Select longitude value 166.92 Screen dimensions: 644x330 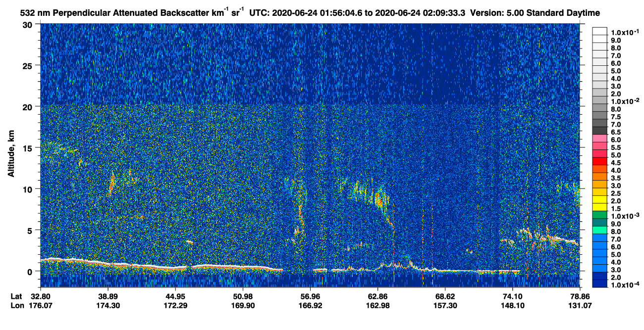(x=310, y=306)
